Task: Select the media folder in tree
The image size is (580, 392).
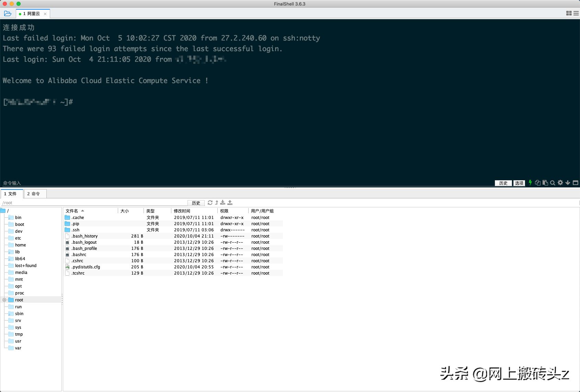Action: coord(21,272)
